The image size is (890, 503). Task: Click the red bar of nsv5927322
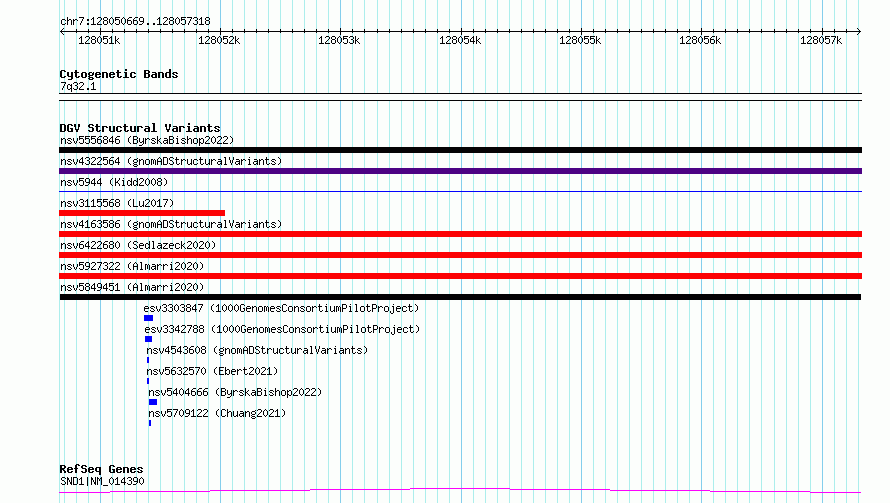click(460, 276)
